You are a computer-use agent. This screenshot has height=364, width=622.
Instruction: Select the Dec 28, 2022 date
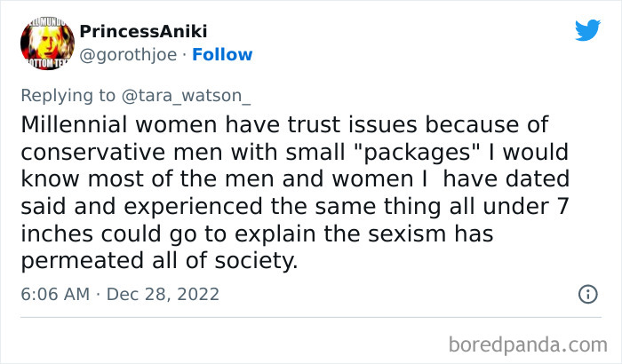pos(163,294)
